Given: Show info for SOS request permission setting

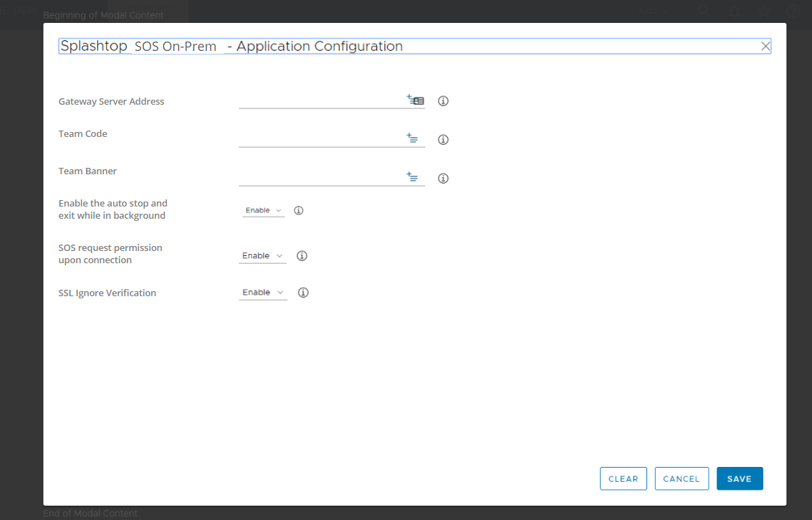Looking at the screenshot, I should [302, 255].
